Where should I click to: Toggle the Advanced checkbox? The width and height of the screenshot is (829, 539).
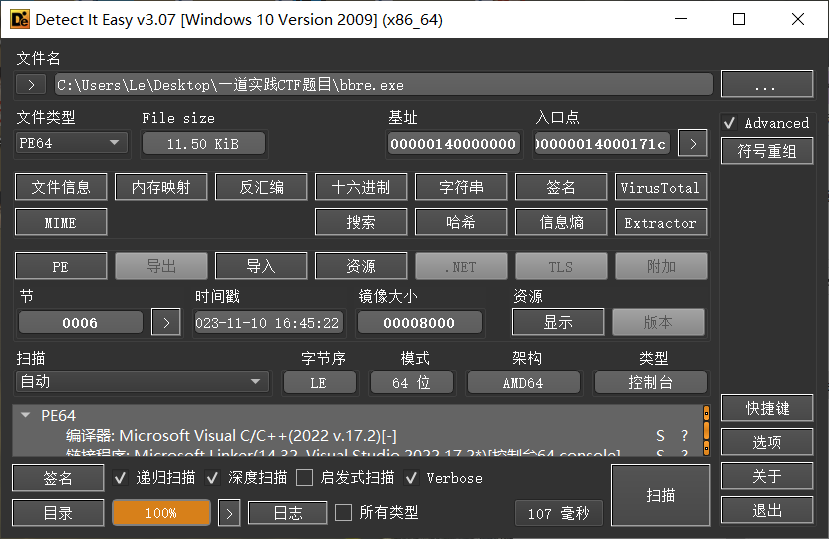click(730, 123)
